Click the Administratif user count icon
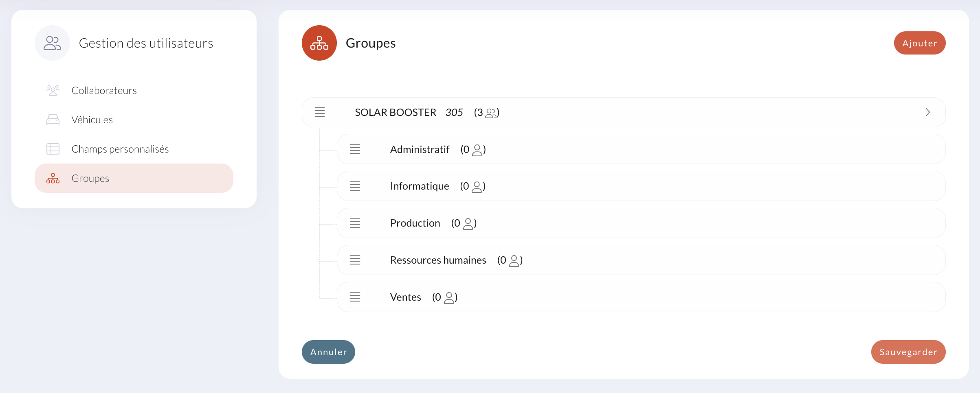The height and width of the screenshot is (393, 980). click(x=477, y=150)
